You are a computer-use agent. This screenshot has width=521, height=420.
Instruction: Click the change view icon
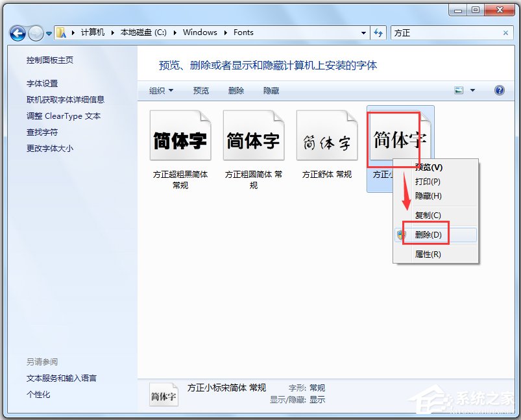tap(459, 90)
